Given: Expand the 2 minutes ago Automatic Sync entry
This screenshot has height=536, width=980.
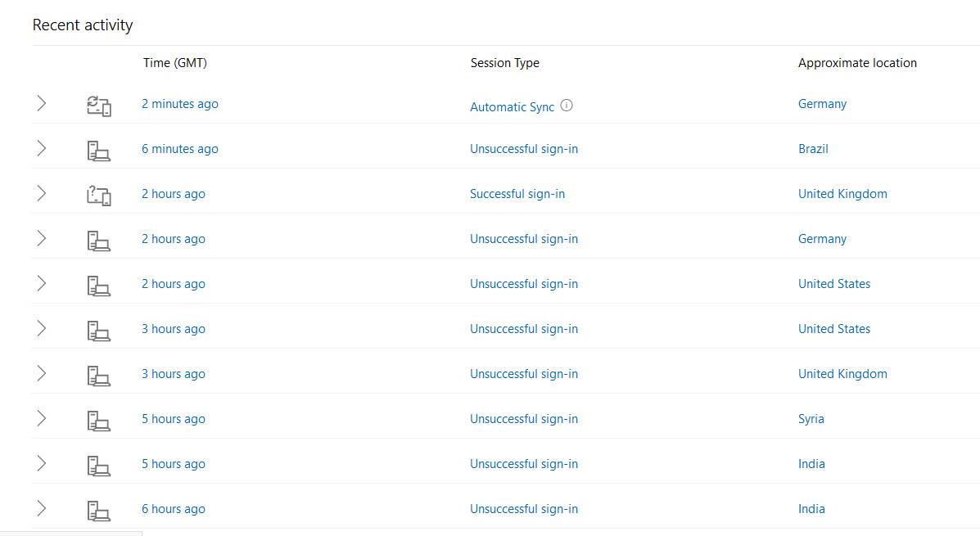Looking at the screenshot, I should click(x=41, y=103).
